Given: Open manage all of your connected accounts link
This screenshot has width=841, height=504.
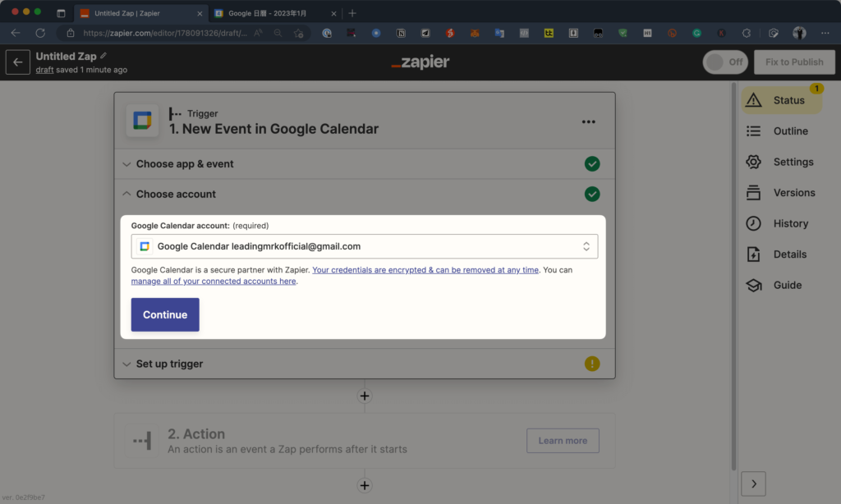Looking at the screenshot, I should pyautogui.click(x=214, y=281).
